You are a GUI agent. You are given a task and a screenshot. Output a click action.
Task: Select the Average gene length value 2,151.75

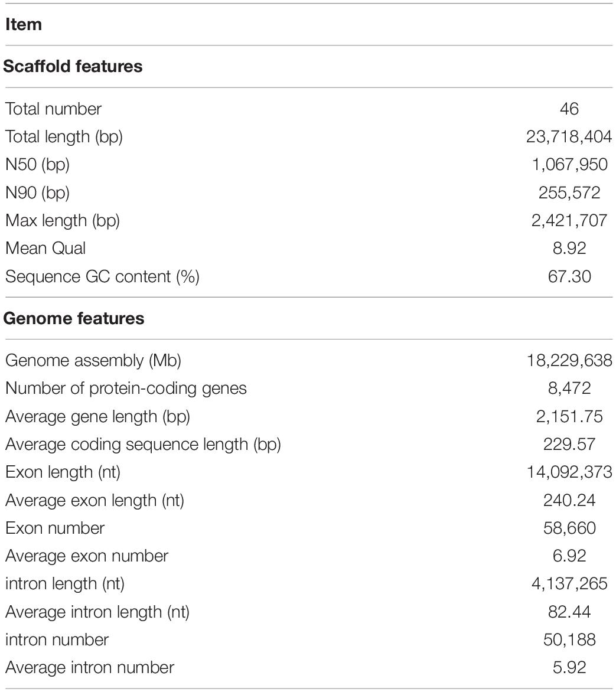[569, 416]
